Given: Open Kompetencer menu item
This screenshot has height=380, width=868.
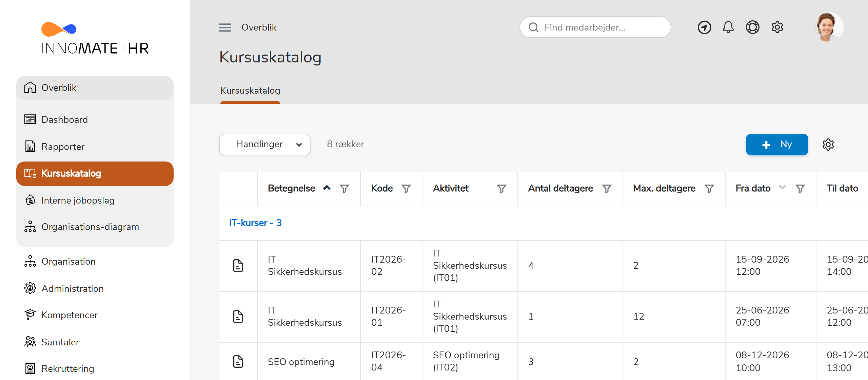Looking at the screenshot, I should click(95, 315).
